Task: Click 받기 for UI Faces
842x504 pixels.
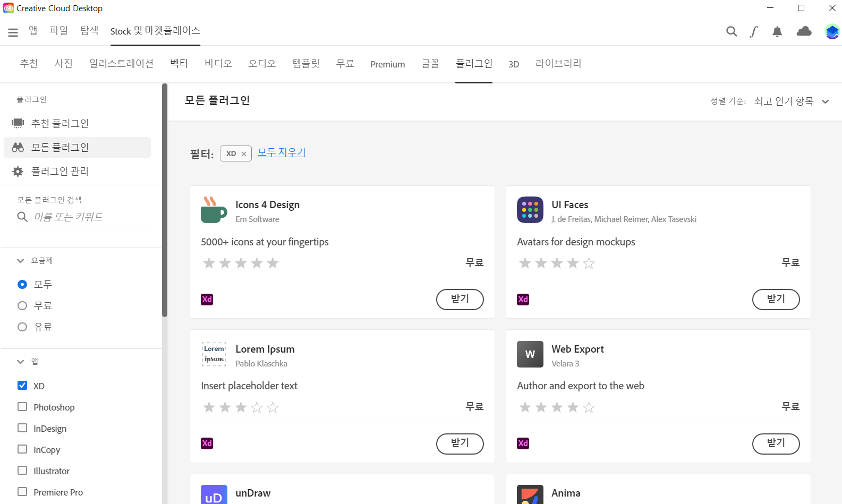Action: [x=776, y=300]
